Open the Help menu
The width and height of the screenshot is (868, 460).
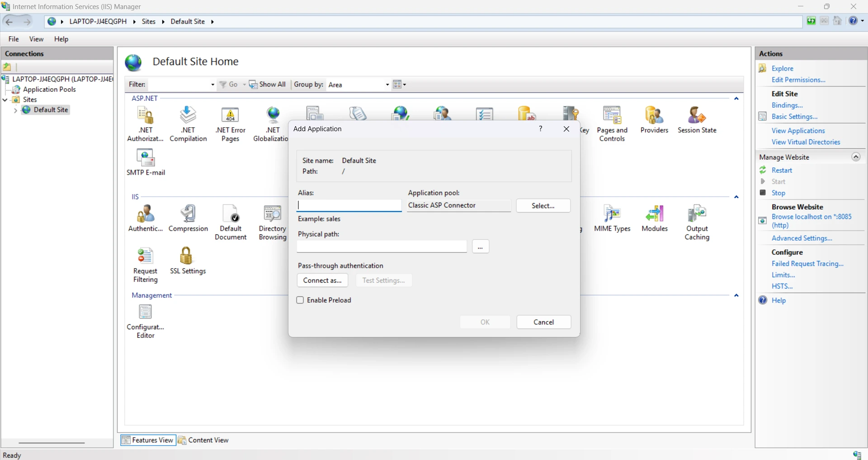[x=61, y=39]
